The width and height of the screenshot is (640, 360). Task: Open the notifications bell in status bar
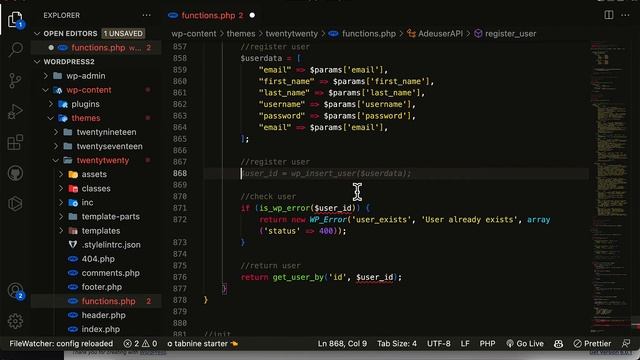coord(626,344)
